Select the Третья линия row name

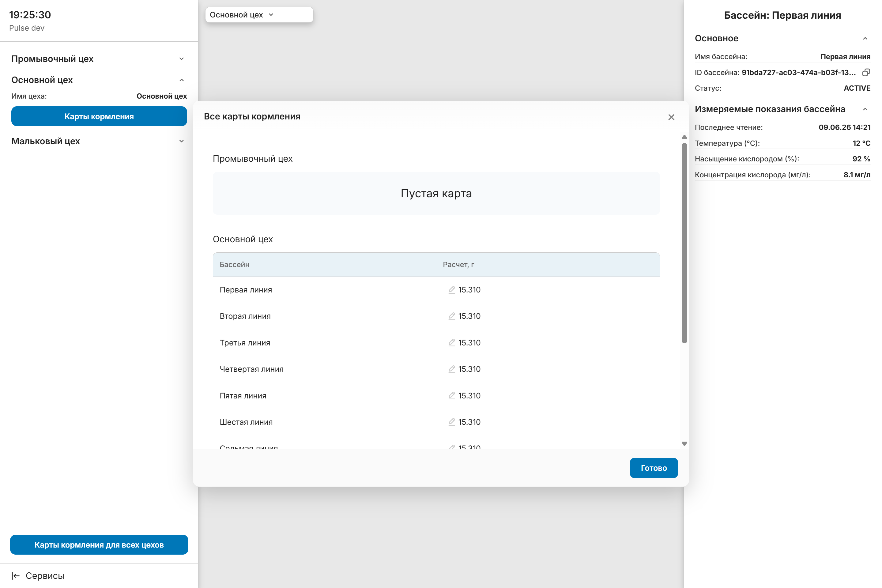[245, 343]
